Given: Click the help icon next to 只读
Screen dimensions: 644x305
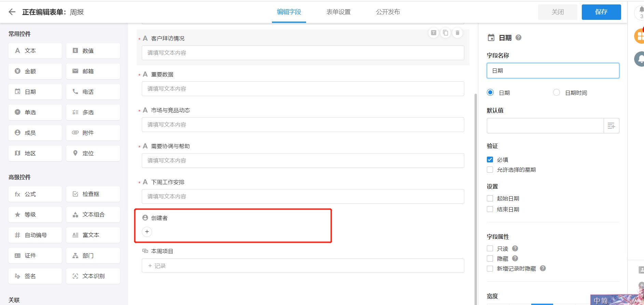Looking at the screenshot, I should (515, 249).
